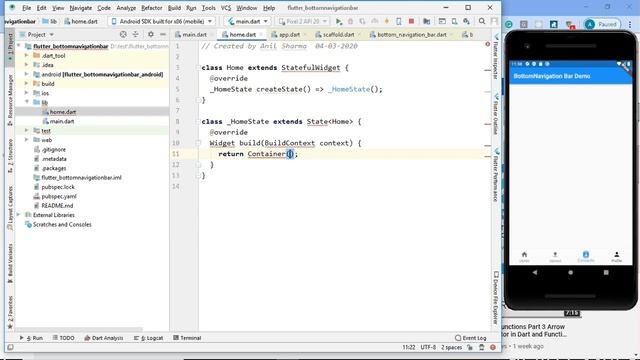Viewport: 640px width, 360px height.
Task: Open the Refactor menu
Action: (151, 8)
